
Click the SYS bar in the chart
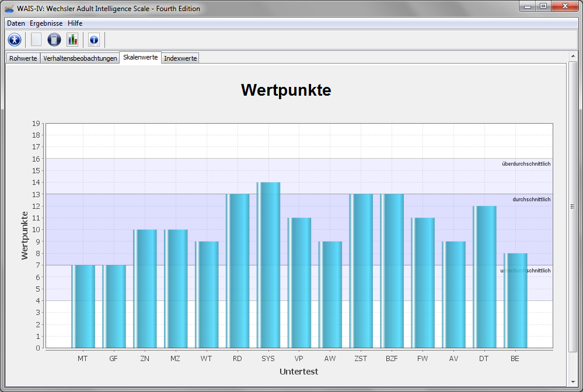tap(268, 265)
